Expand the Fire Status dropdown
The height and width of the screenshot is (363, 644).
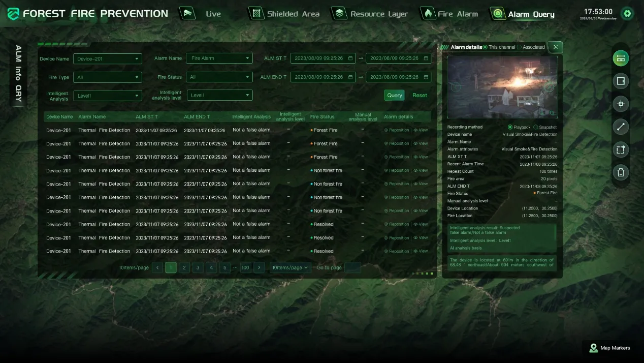[x=219, y=77]
